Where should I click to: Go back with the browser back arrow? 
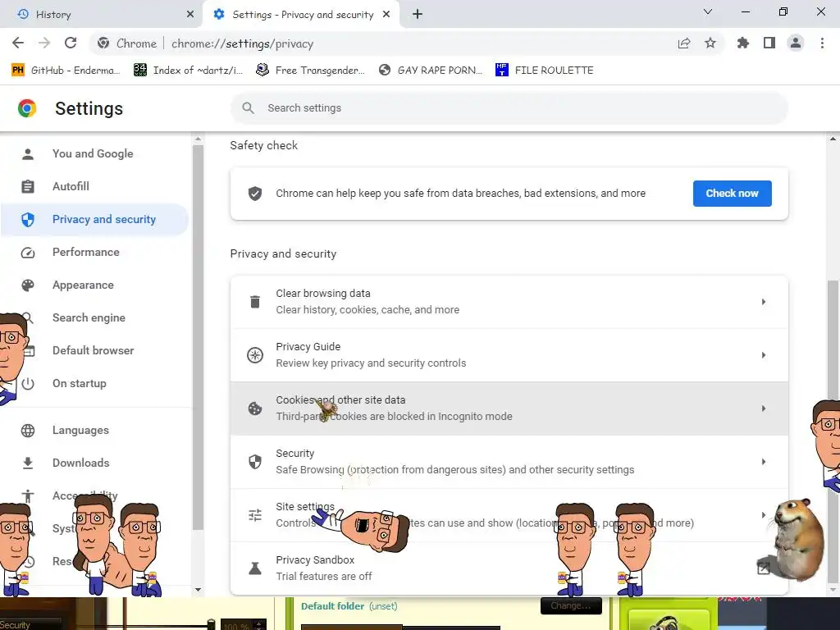coord(18,43)
